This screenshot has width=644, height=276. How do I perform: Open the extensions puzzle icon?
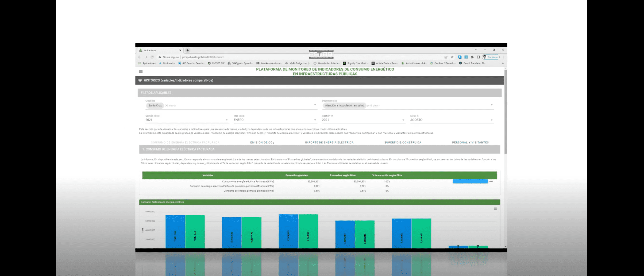pyautogui.click(x=472, y=57)
